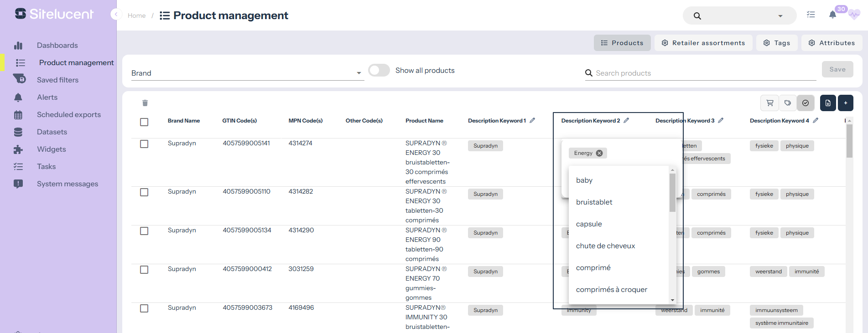Click the tag icon in table toolbar
868x333 pixels.
click(x=788, y=103)
